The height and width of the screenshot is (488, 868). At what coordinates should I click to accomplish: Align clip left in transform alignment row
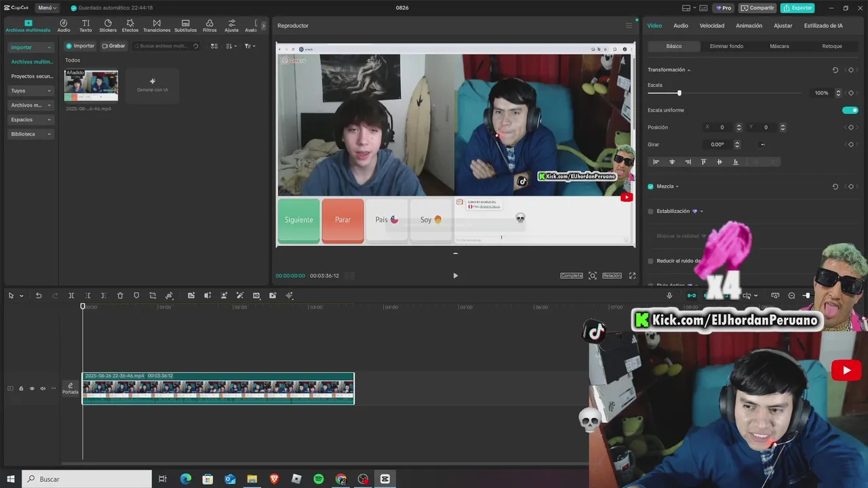[x=656, y=162]
